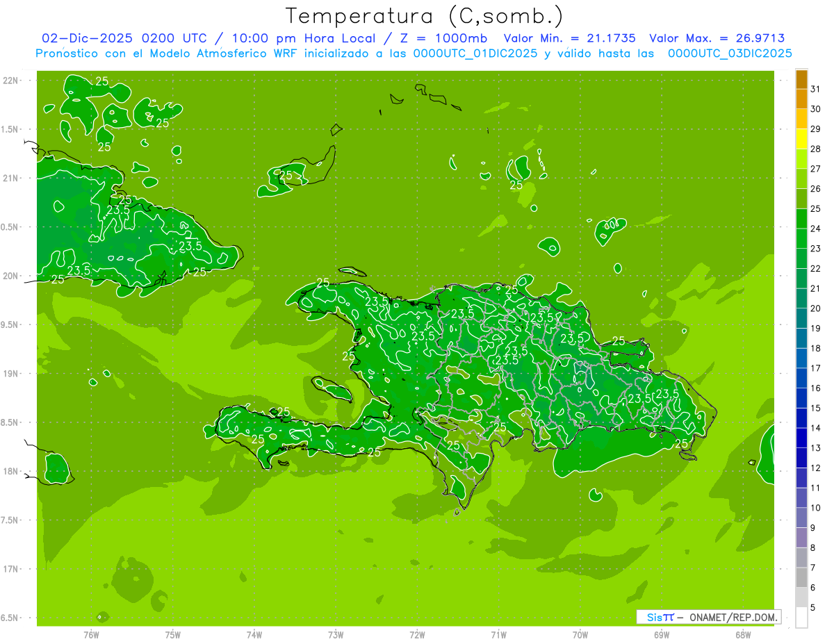Click the "69W" longitude axis label
The width and height of the screenshot is (834, 644).
pyautogui.click(x=662, y=635)
